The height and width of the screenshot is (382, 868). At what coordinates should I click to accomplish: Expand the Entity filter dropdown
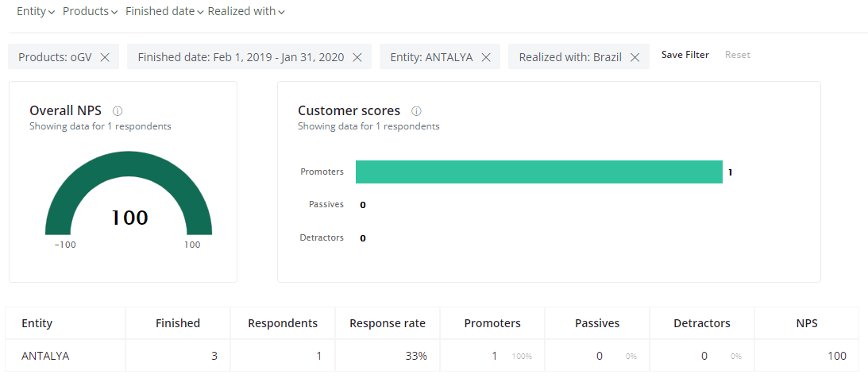(36, 11)
